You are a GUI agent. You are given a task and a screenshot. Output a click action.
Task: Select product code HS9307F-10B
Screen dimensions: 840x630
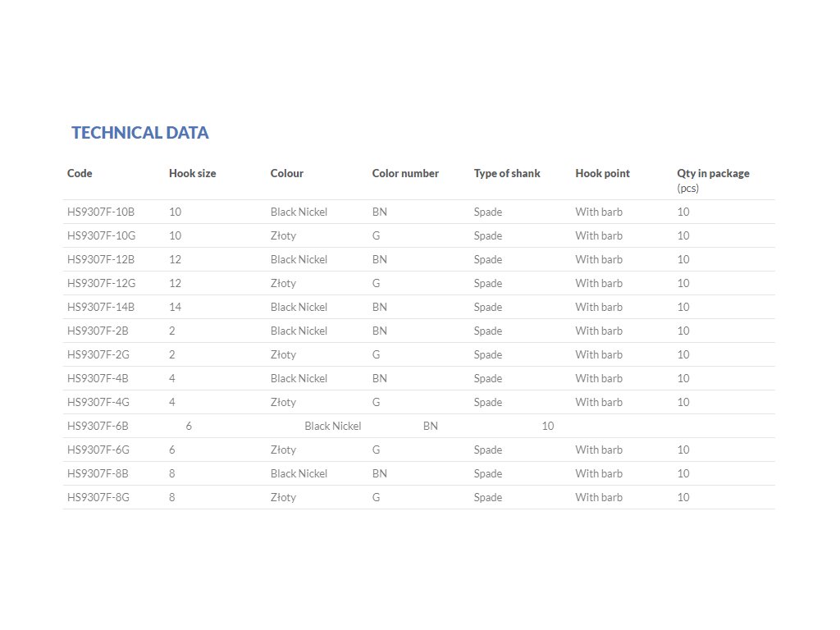[x=101, y=212]
